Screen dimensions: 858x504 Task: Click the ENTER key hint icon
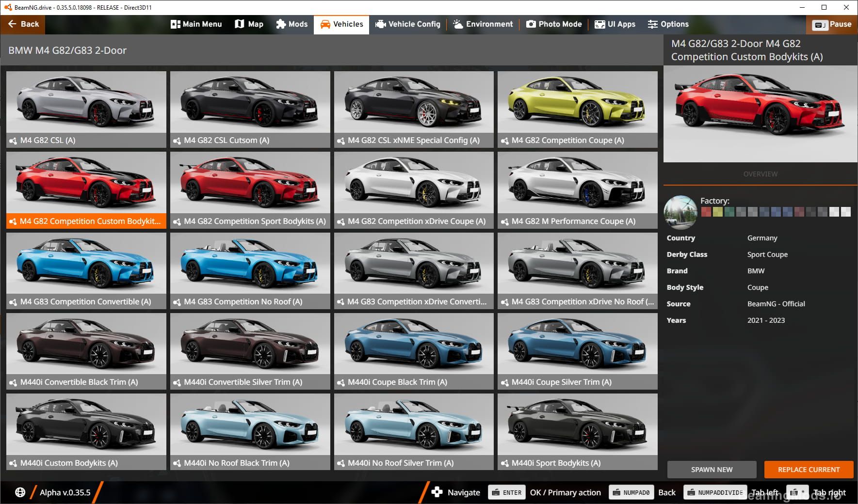[x=507, y=492]
